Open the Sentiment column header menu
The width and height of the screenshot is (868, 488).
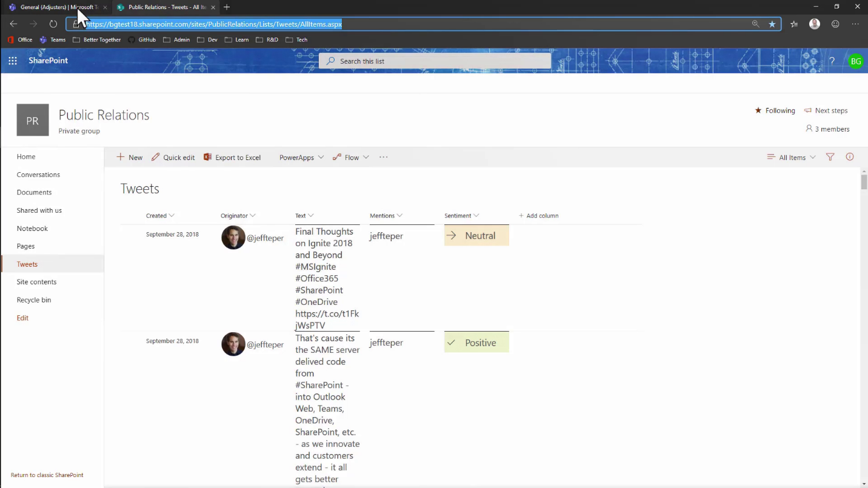pos(462,216)
